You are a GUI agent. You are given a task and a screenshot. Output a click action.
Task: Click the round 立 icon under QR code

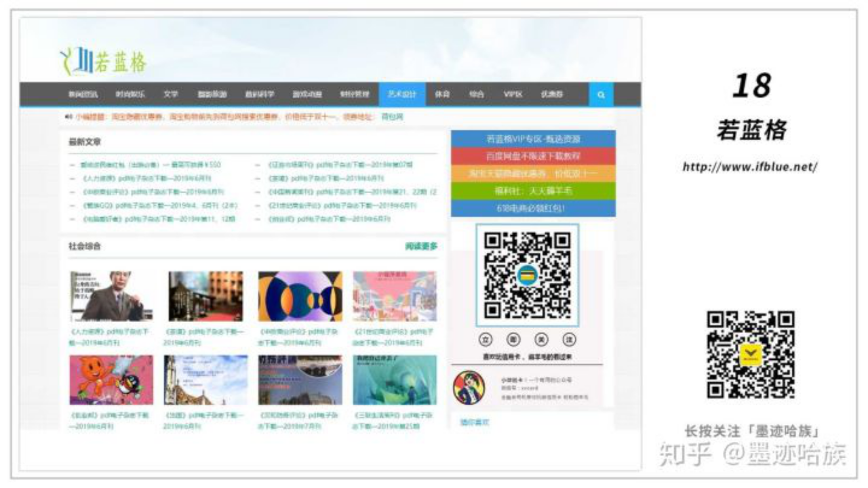(x=486, y=340)
